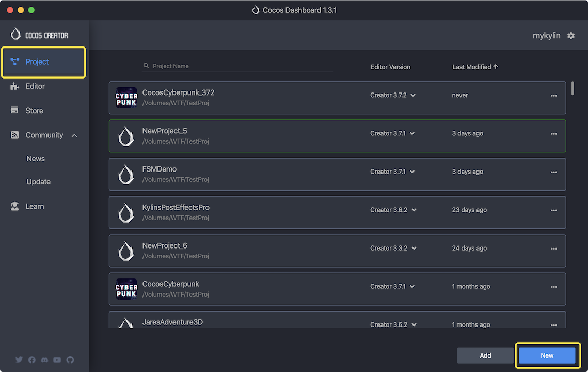
Task: Open the Learn section
Action: pyautogui.click(x=35, y=206)
